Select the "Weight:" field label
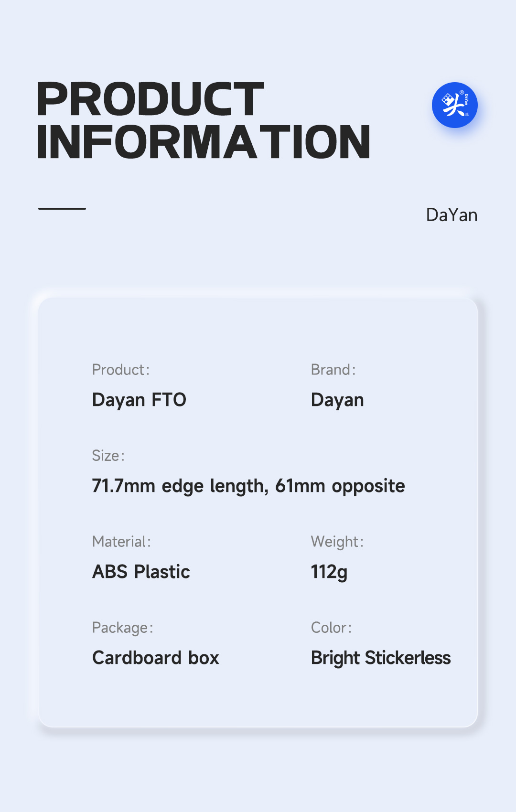This screenshot has width=516, height=812. coord(337,542)
